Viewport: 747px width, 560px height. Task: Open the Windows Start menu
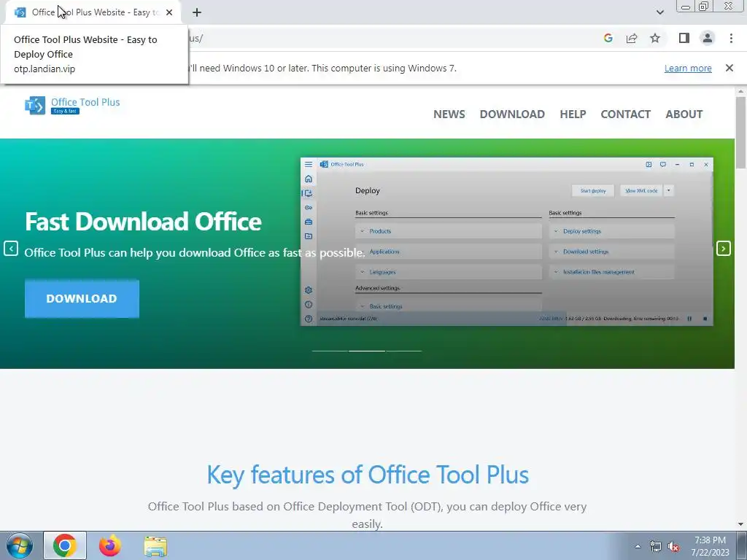[x=20, y=545]
